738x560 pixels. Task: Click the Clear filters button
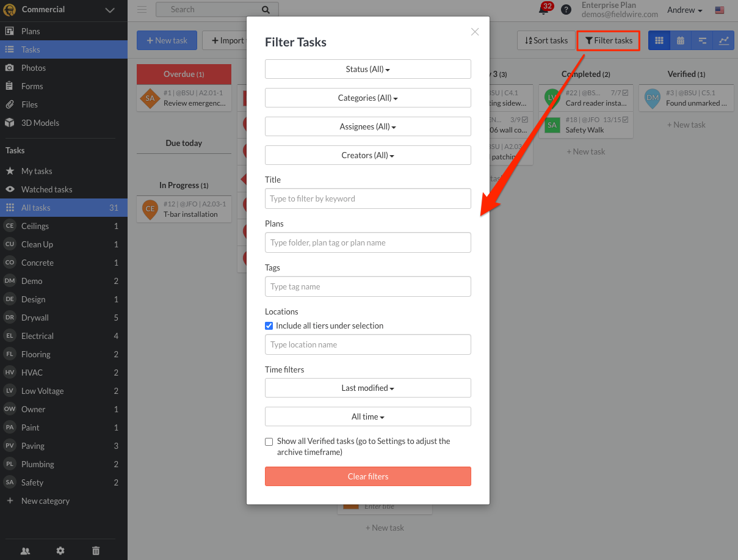click(x=367, y=476)
